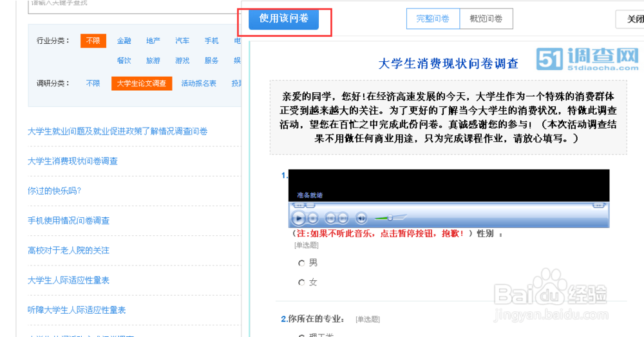The width and height of the screenshot is (644, 337).
Task: Select the 大学生论文调查 category
Action: pyautogui.click(x=142, y=83)
